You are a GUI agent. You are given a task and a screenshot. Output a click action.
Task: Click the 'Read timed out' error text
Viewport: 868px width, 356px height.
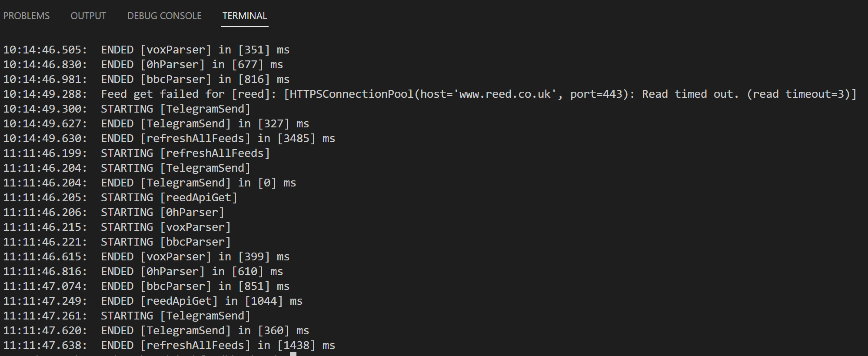(x=690, y=94)
